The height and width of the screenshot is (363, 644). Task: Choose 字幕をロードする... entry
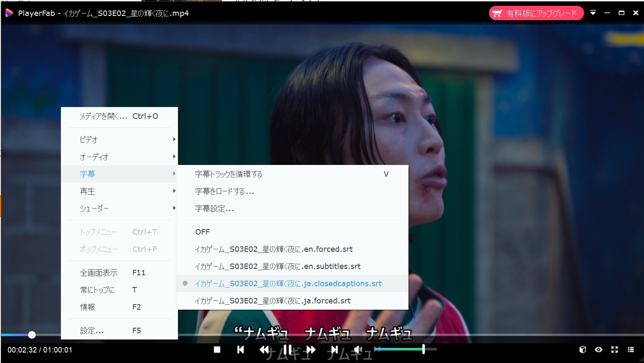pos(292,191)
